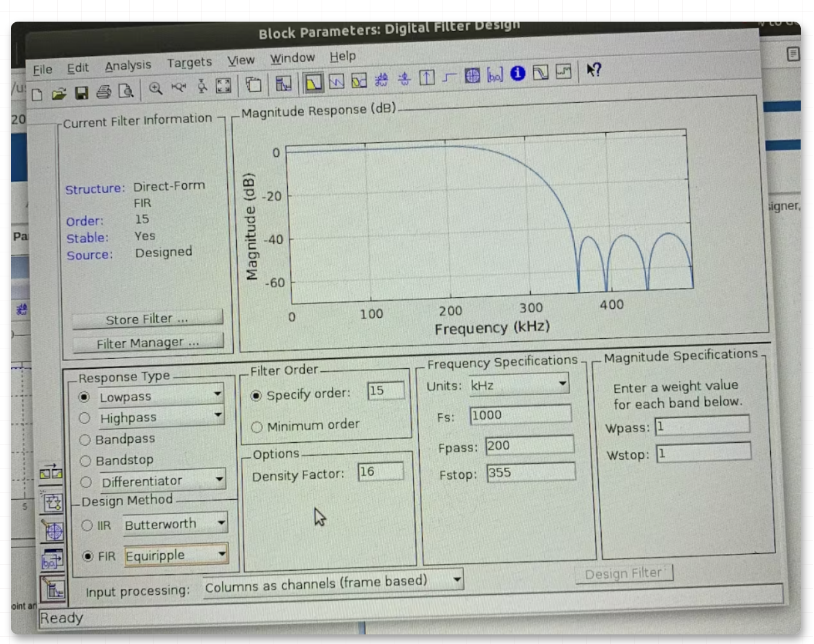Open the Input processing dropdown
The height and width of the screenshot is (644, 814).
(333, 583)
